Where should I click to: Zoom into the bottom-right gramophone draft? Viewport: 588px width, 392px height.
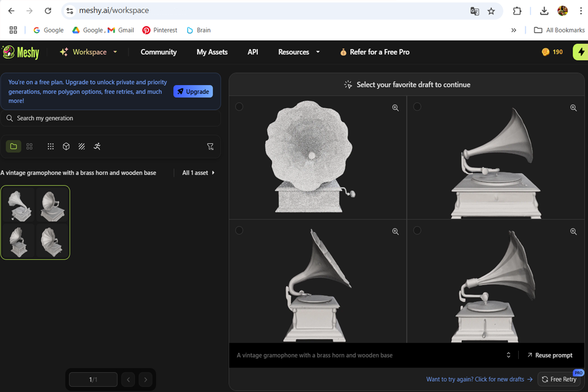pyautogui.click(x=573, y=232)
